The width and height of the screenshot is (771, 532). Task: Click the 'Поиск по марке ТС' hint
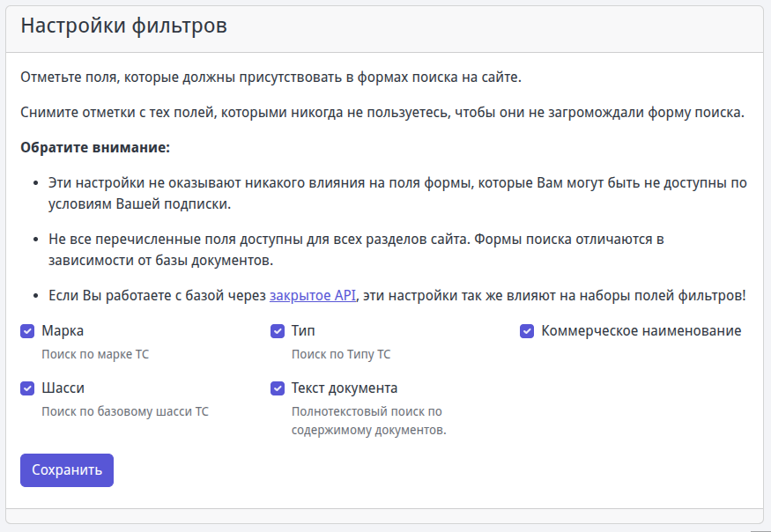coord(96,355)
